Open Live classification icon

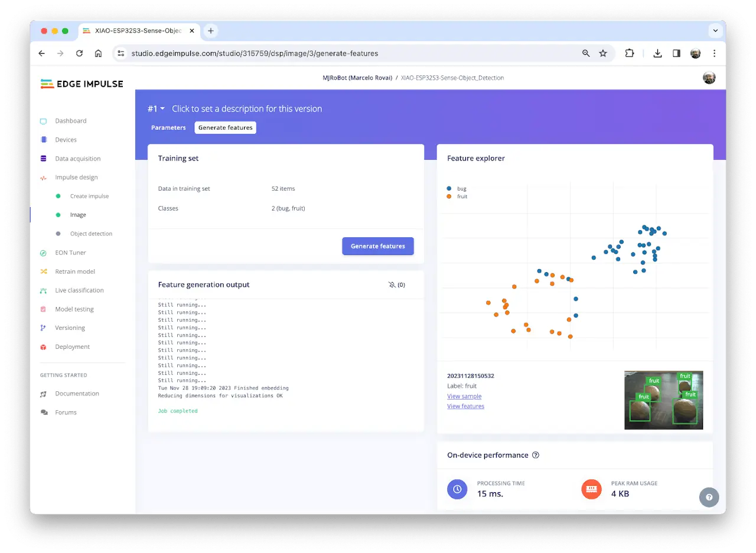43,290
